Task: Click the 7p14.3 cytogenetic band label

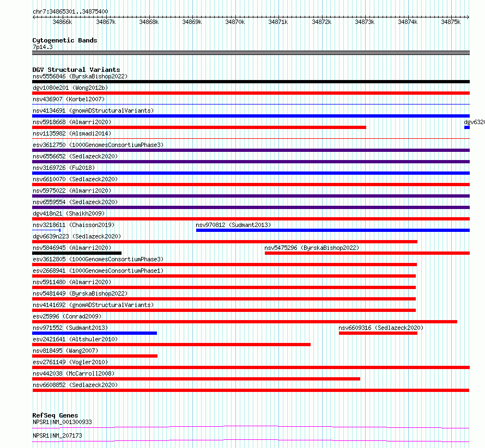Action: click(x=43, y=47)
